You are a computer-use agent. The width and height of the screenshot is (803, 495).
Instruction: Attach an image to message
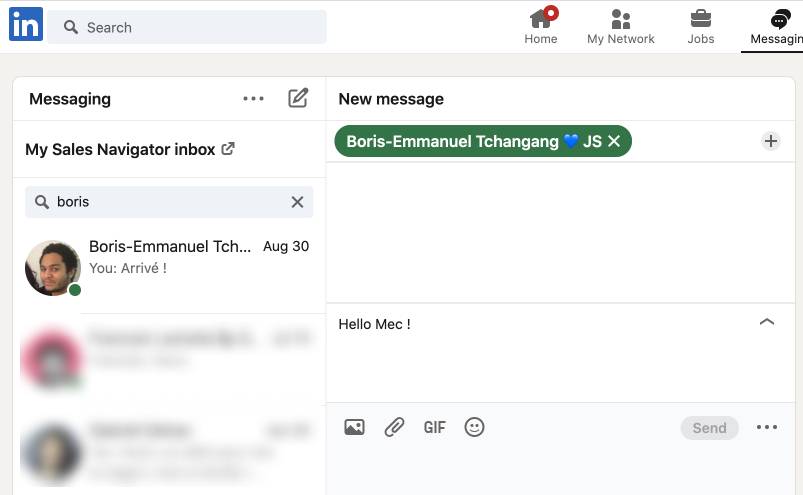click(354, 427)
